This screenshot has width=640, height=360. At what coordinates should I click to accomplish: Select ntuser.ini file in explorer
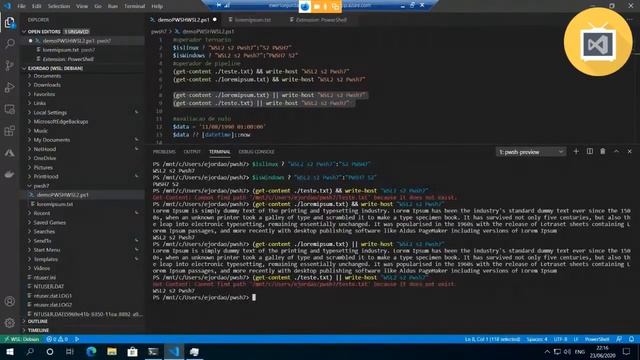click(x=44, y=277)
